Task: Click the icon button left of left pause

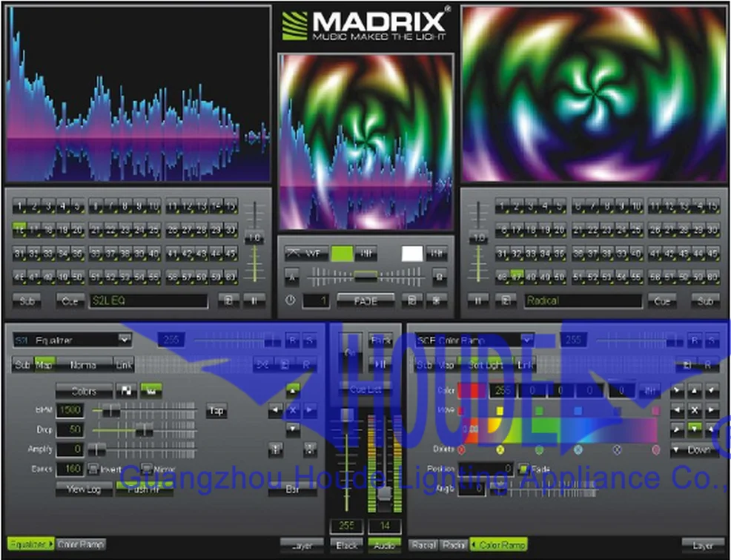Action: click(228, 300)
